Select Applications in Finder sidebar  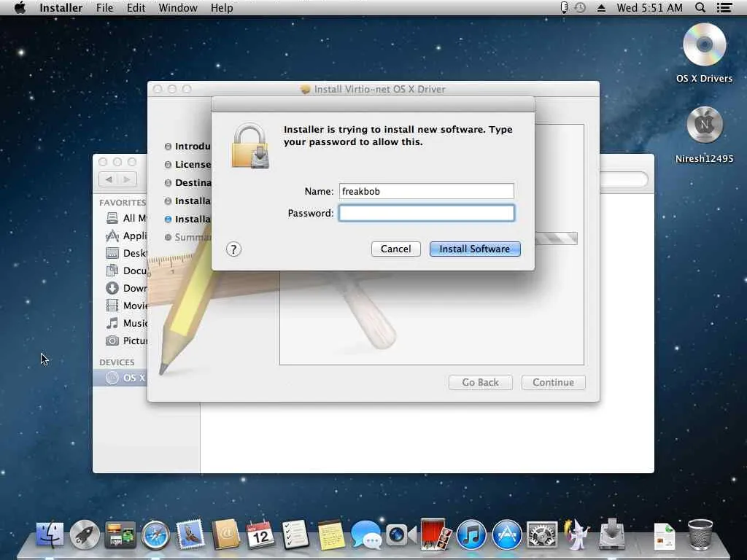126,236
